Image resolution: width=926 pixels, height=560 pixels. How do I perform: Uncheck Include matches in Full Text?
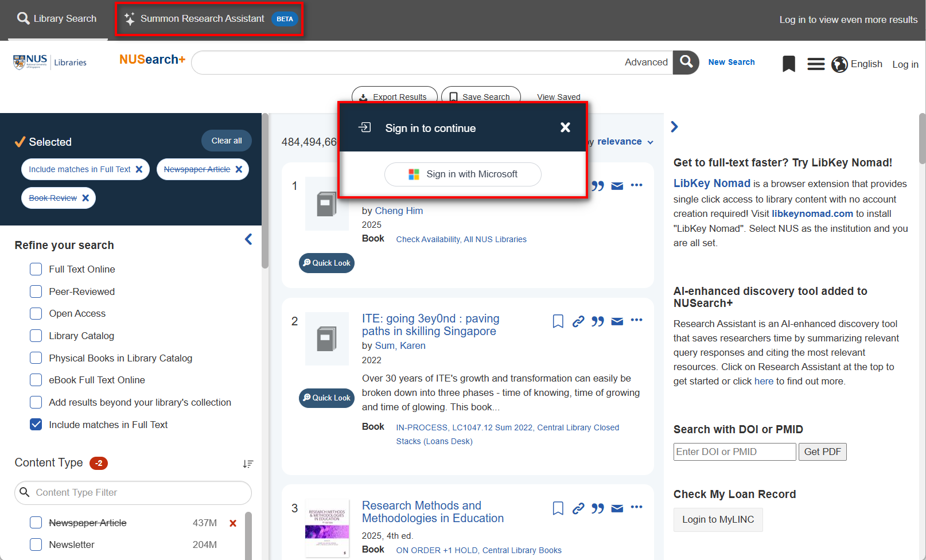tap(36, 425)
